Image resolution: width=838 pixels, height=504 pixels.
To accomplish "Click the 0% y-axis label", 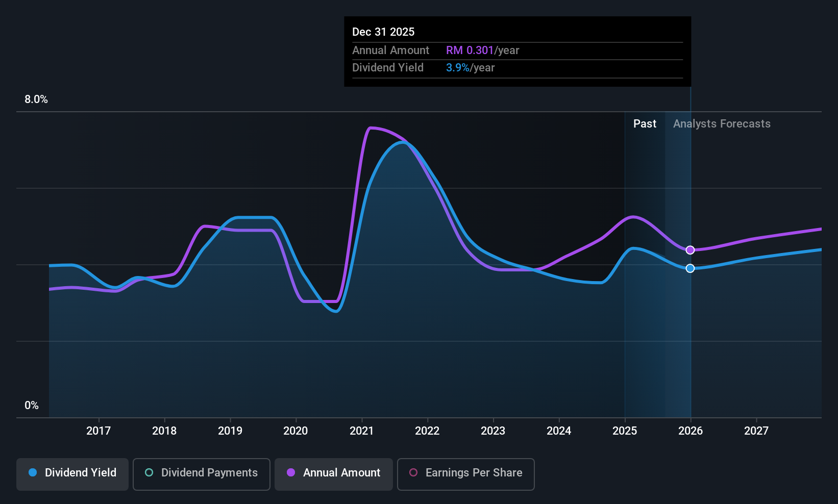I will click(32, 406).
